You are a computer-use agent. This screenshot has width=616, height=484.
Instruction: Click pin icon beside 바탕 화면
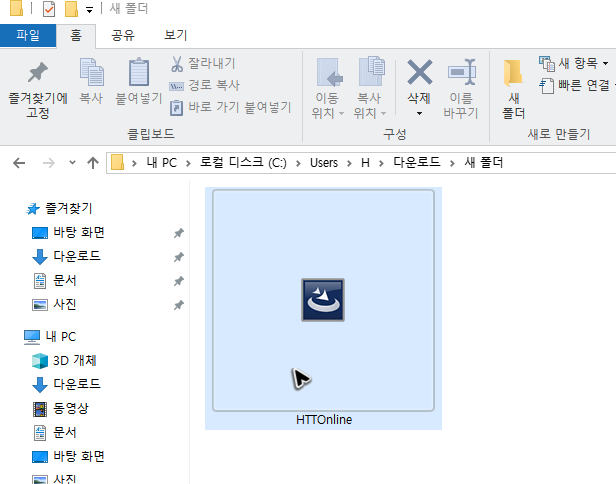pos(179,233)
